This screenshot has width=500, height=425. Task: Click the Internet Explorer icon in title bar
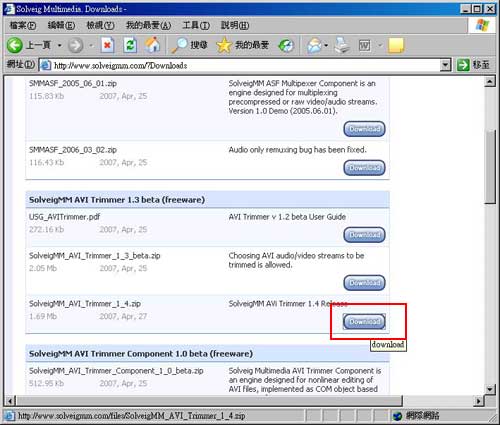pos(9,9)
